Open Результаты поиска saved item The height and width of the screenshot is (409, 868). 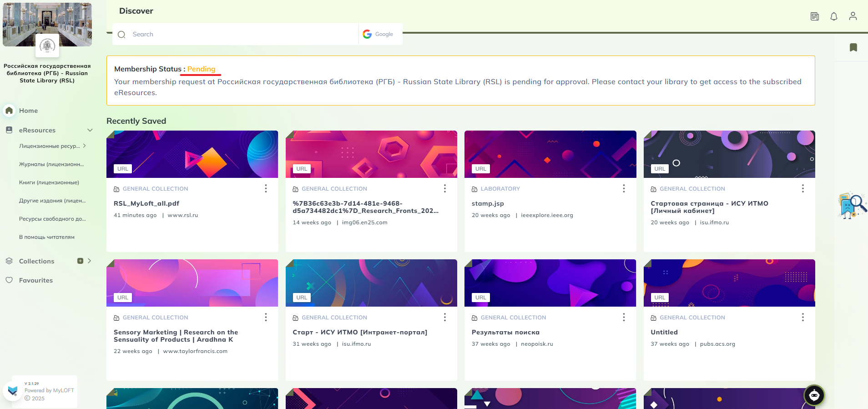[505, 332]
